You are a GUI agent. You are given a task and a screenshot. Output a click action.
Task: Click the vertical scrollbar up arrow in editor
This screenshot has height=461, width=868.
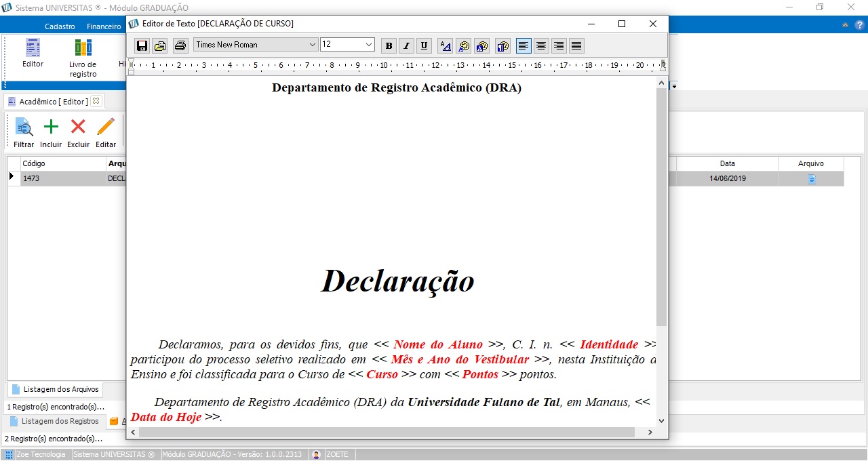[x=662, y=81]
